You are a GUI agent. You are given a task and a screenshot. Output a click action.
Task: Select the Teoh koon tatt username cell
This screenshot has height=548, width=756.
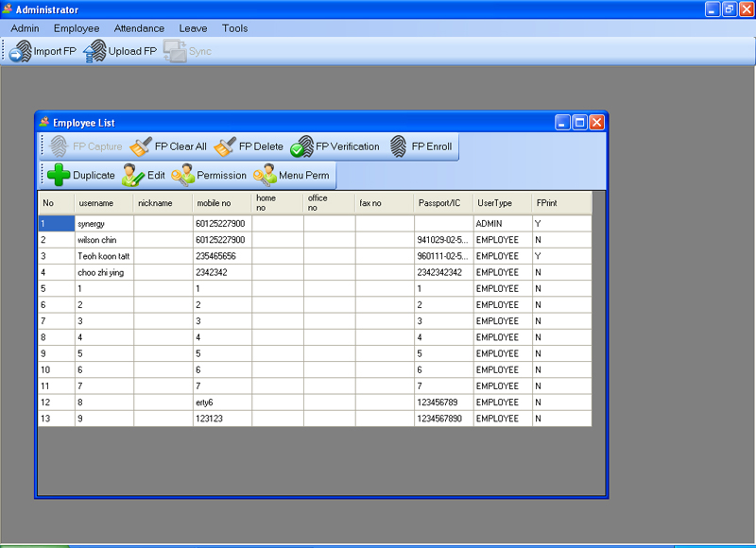(x=104, y=256)
